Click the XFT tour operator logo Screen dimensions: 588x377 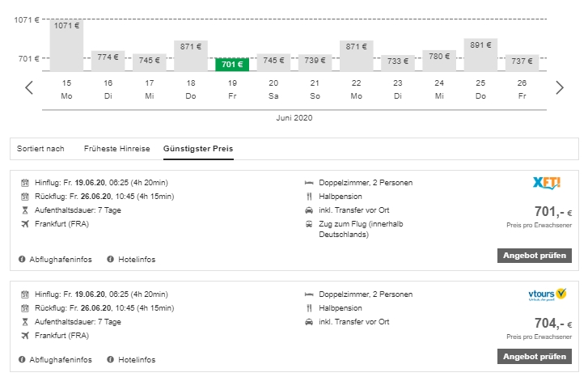[x=548, y=183]
